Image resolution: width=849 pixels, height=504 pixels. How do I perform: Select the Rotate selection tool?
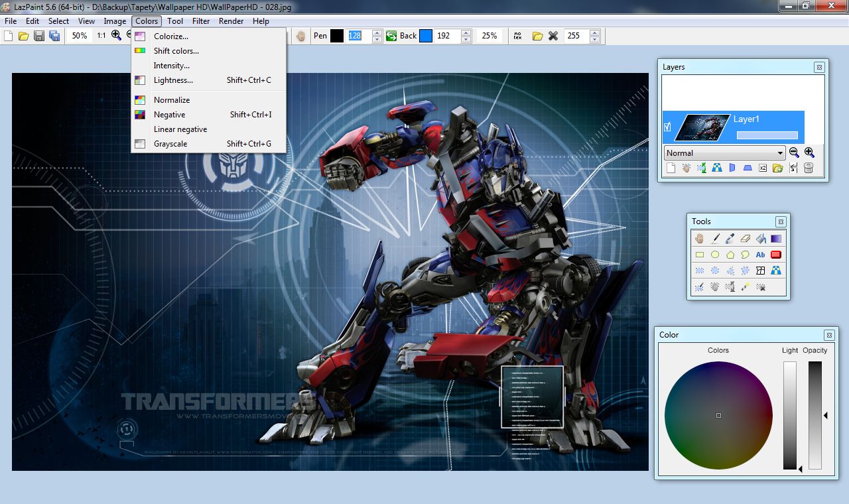tap(730, 287)
